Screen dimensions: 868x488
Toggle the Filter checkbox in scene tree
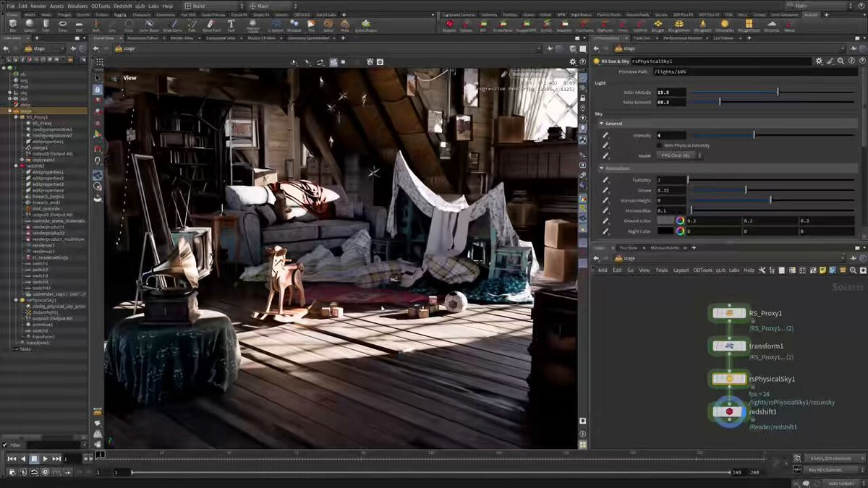coord(6,445)
